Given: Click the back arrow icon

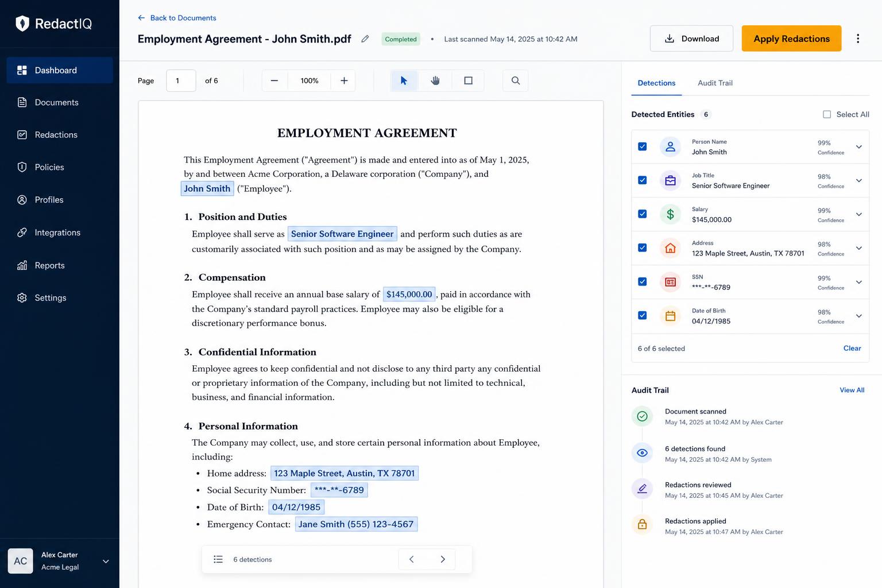Looking at the screenshot, I should pos(141,18).
